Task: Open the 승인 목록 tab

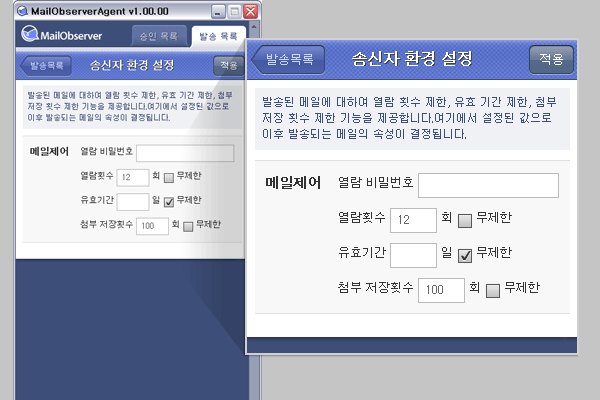Action: point(159,36)
